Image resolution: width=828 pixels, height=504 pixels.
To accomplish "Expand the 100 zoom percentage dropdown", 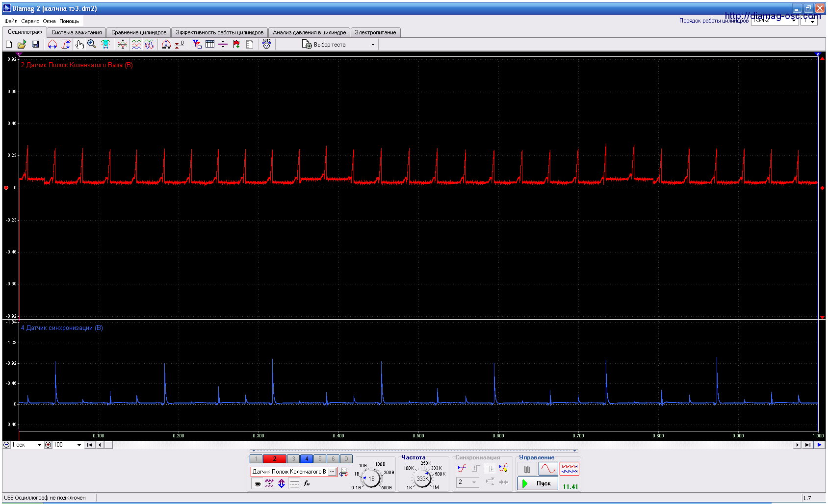I will 79,445.
